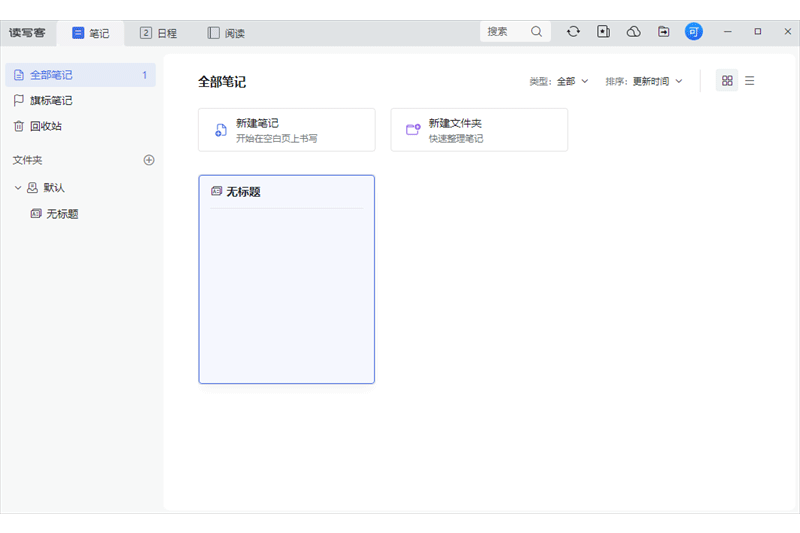800x533 pixels.
Task: Open the blue user avatar profile
Action: (693, 32)
